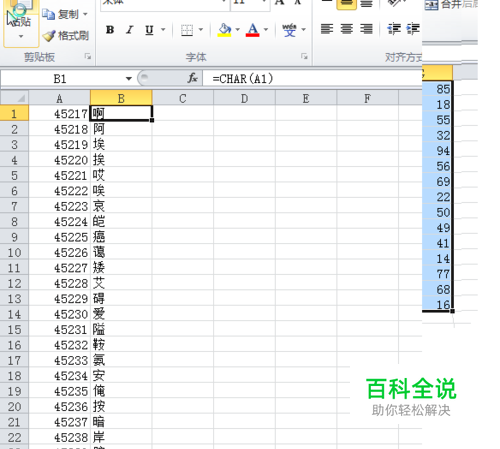The height and width of the screenshot is (449, 500).
Task: Open the borders dropdown arrow
Action: point(201,30)
